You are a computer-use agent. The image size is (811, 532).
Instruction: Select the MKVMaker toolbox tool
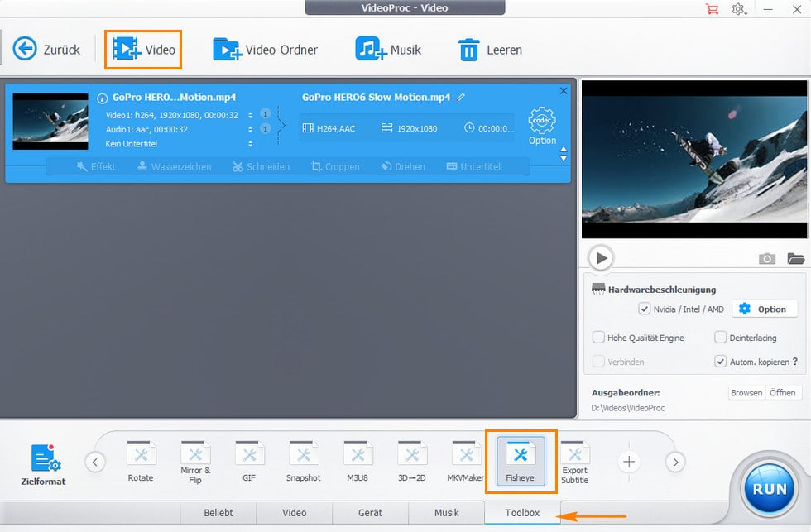click(465, 462)
